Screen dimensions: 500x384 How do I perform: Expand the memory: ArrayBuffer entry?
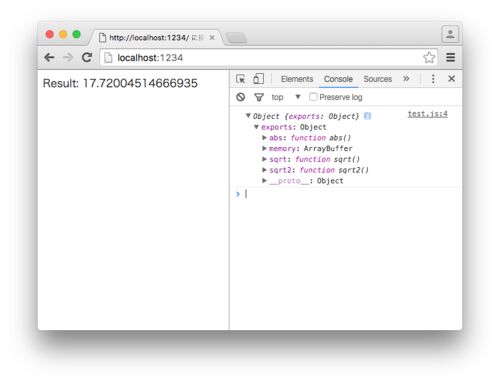click(x=264, y=148)
